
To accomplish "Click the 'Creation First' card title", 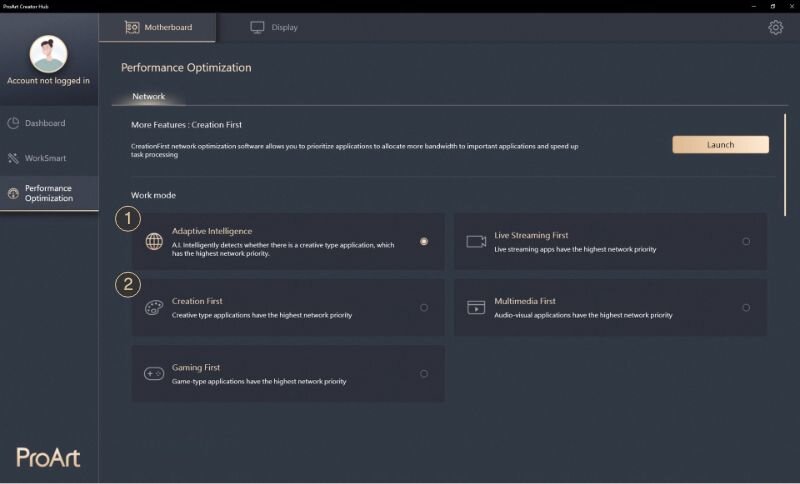I will click(197, 301).
